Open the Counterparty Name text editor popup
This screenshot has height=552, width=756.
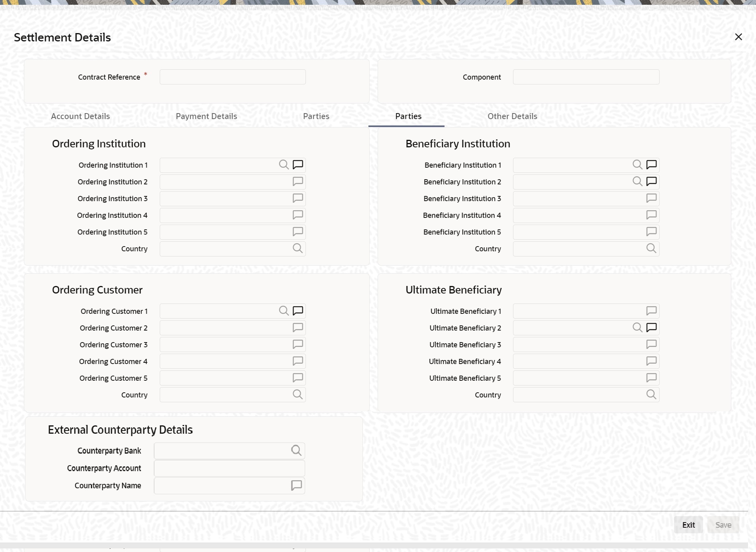click(296, 485)
